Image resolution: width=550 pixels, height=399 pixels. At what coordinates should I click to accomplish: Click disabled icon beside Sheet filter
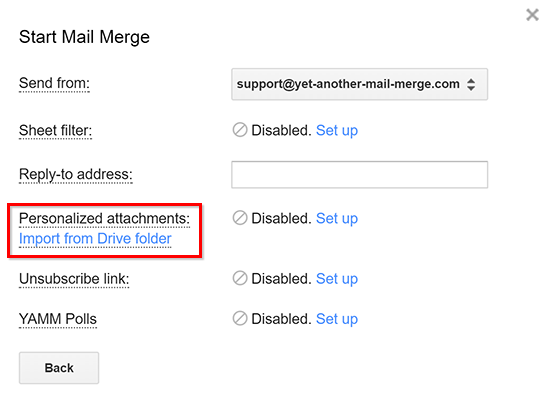click(240, 130)
